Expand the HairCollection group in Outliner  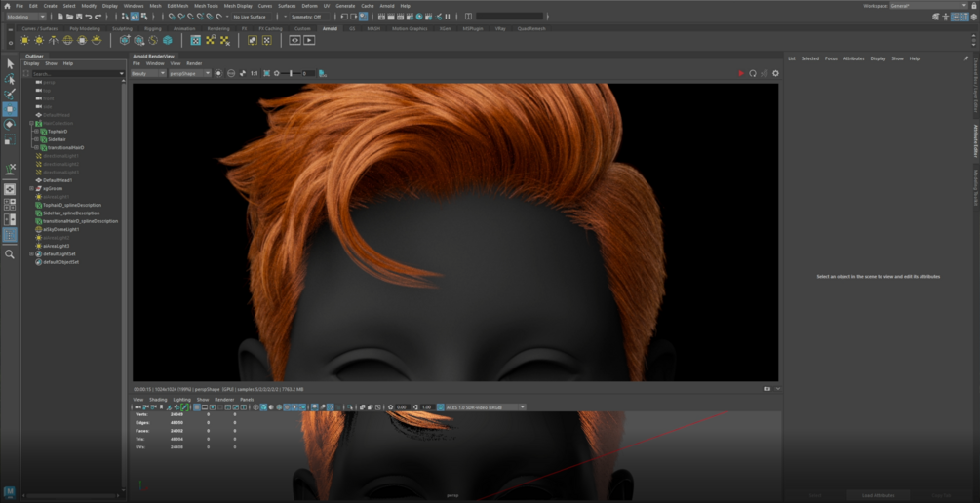[31, 123]
